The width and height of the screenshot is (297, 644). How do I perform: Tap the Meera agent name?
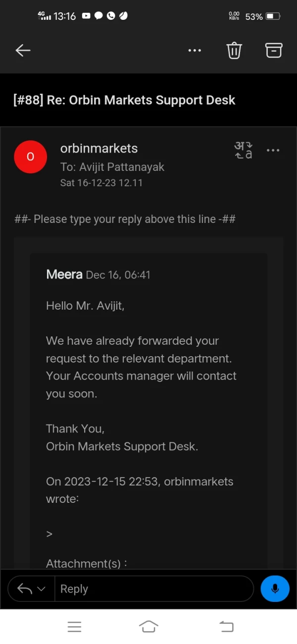click(64, 274)
